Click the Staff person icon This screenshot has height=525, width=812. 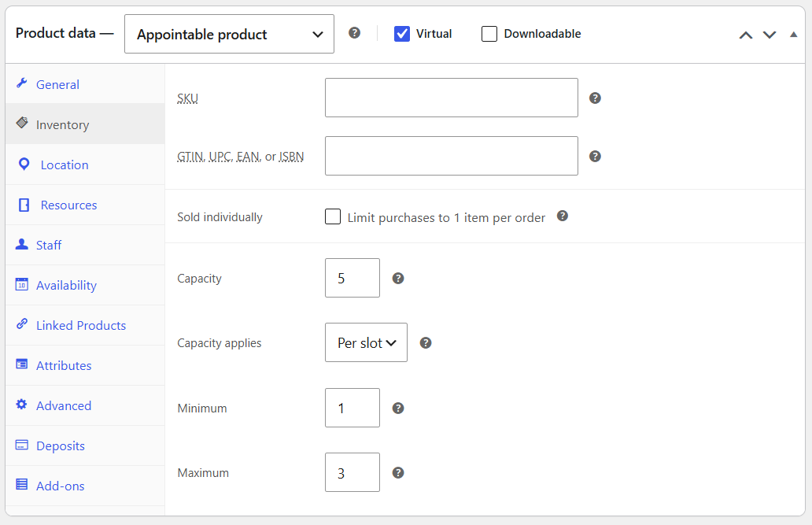[x=22, y=244]
